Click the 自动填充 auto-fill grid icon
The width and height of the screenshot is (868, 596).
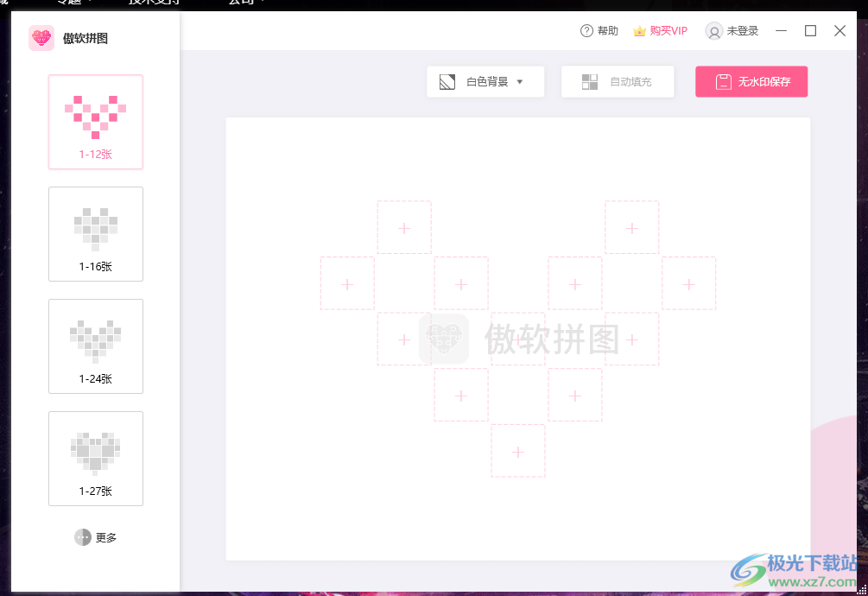pos(591,81)
